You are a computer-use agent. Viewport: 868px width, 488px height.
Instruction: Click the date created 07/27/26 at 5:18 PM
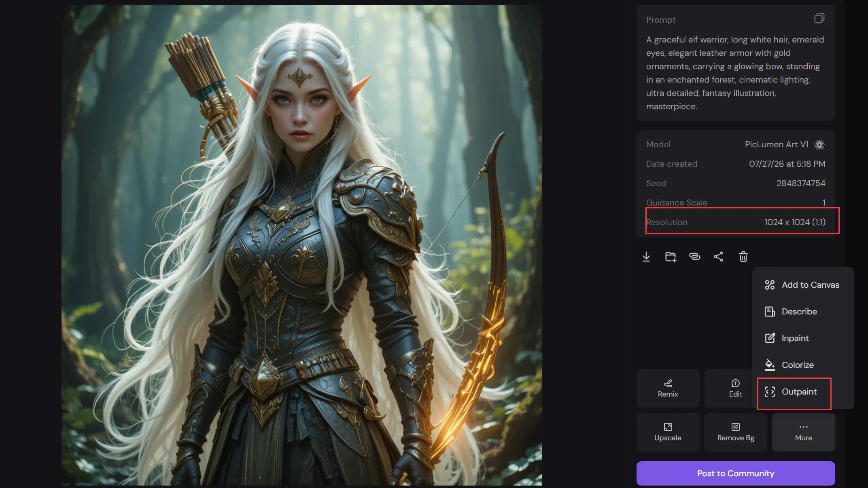[x=787, y=164]
